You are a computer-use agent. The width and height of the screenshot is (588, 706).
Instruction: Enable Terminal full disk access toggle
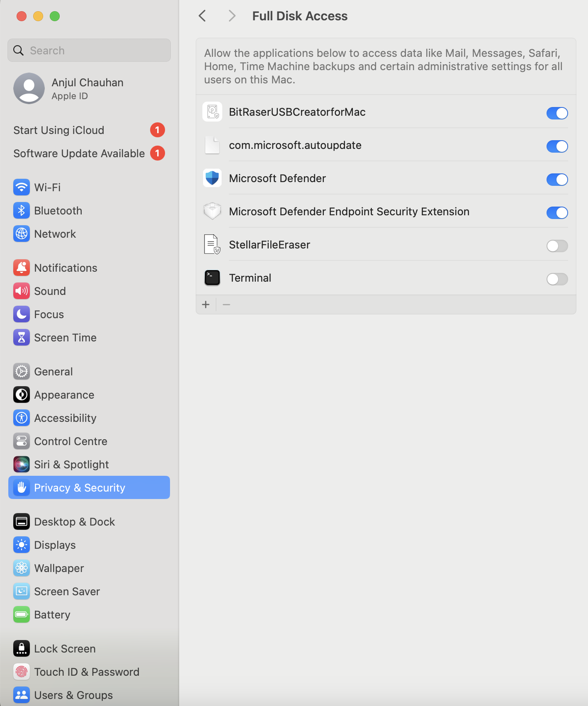pos(557,279)
